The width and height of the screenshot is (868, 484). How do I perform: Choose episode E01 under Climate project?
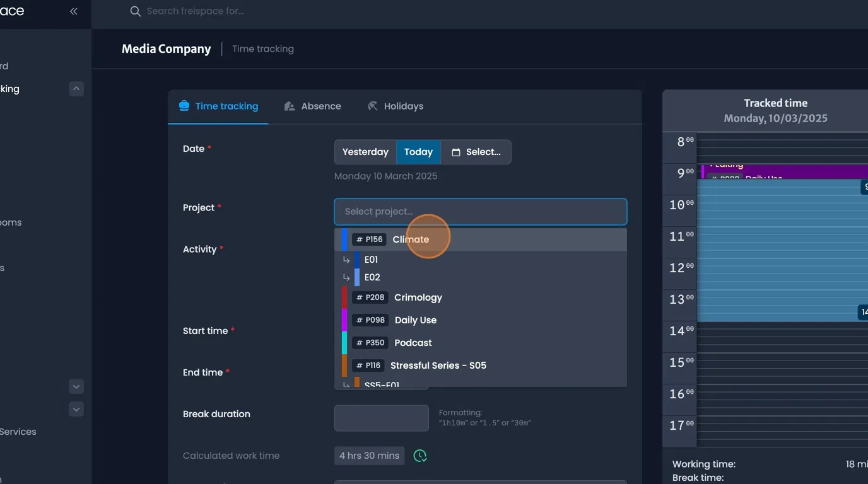click(371, 259)
